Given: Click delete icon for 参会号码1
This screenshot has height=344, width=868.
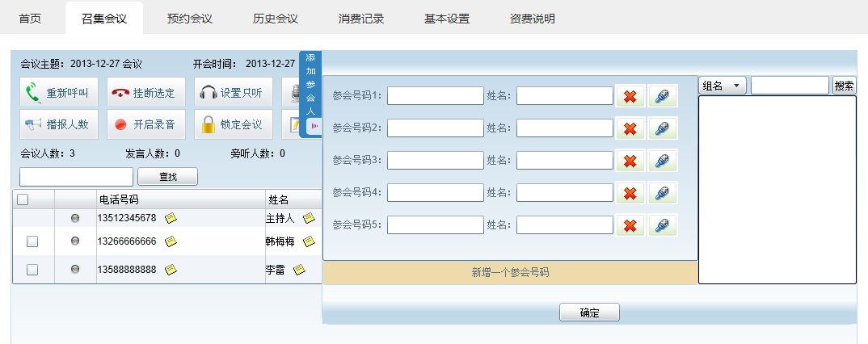Looking at the screenshot, I should click(x=630, y=96).
